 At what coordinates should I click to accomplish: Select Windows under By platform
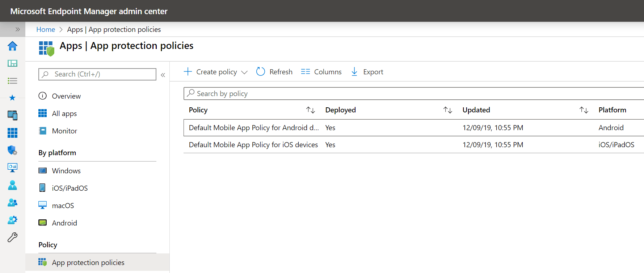66,171
